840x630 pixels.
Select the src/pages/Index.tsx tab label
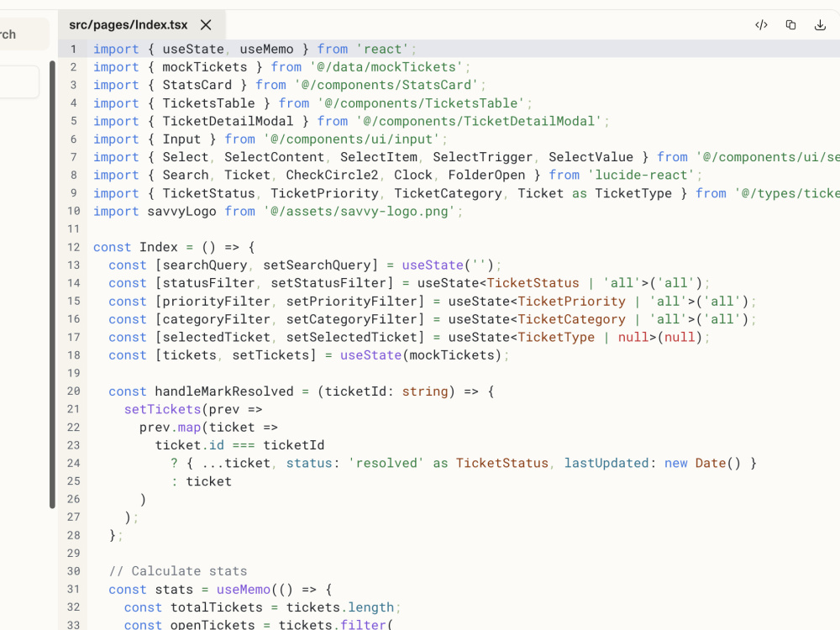point(128,25)
